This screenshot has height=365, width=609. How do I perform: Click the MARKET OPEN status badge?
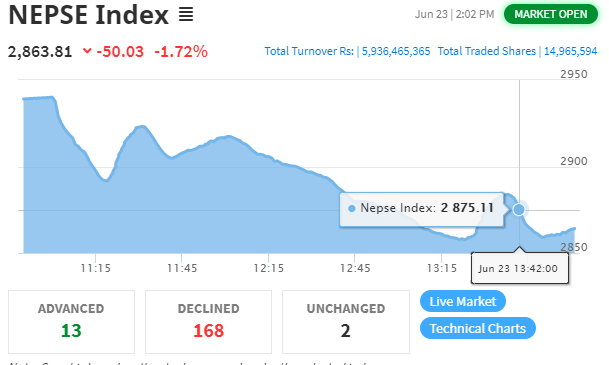pos(551,14)
